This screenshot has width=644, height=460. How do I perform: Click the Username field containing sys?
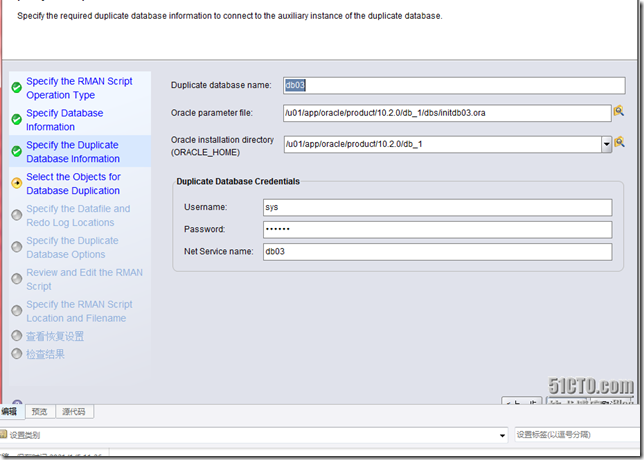click(x=436, y=207)
